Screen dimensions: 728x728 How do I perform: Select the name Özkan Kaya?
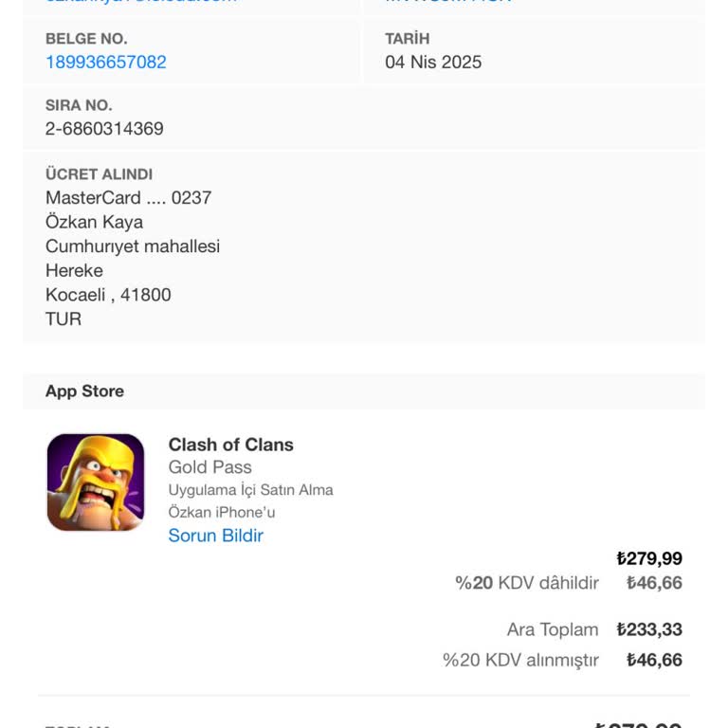click(x=94, y=222)
